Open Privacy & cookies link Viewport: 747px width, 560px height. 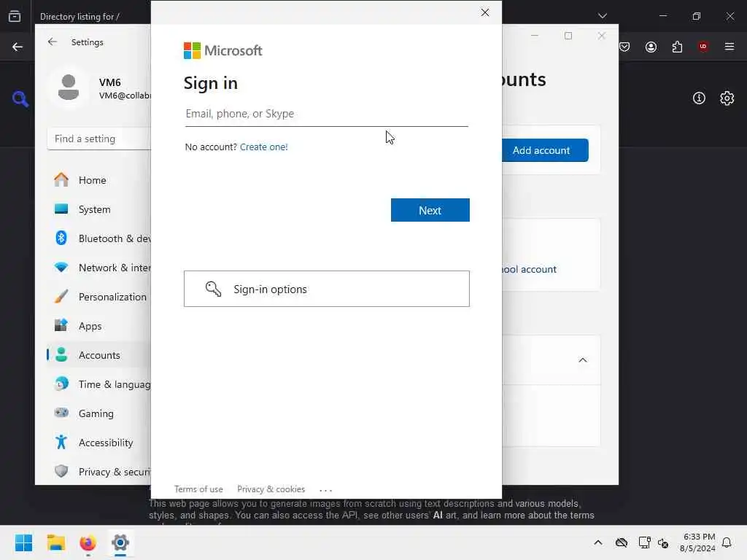271,489
